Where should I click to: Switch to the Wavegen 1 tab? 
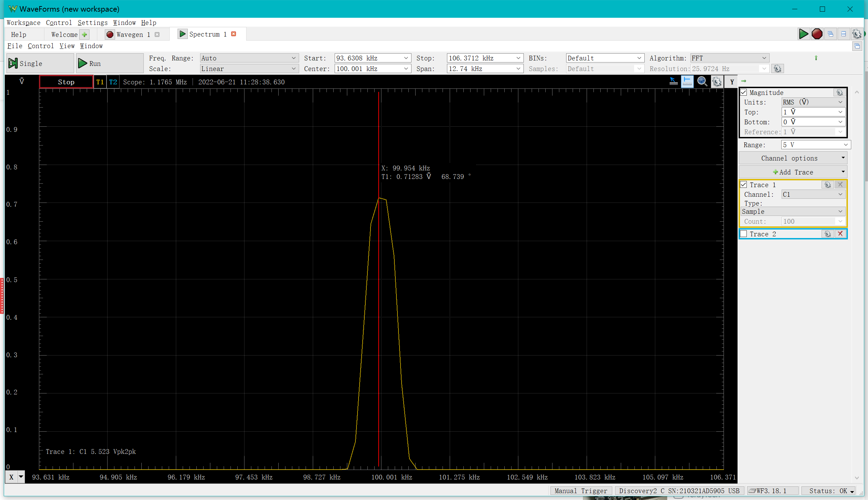click(x=132, y=34)
